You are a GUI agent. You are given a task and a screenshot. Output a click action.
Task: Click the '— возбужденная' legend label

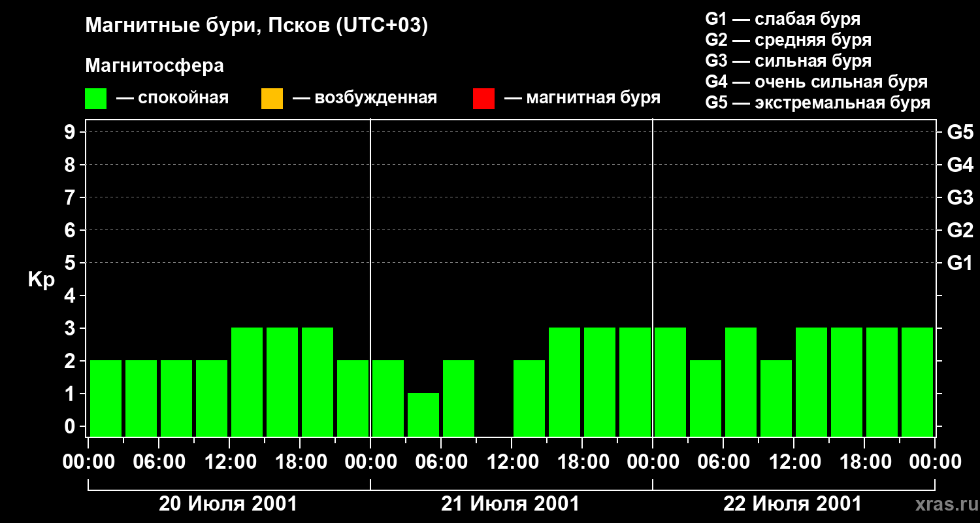click(365, 98)
